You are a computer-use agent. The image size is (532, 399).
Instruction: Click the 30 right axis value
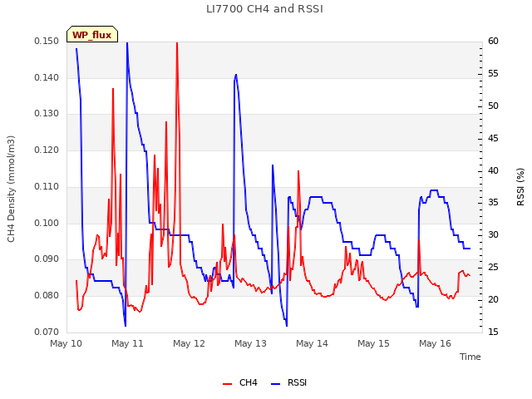493,234
